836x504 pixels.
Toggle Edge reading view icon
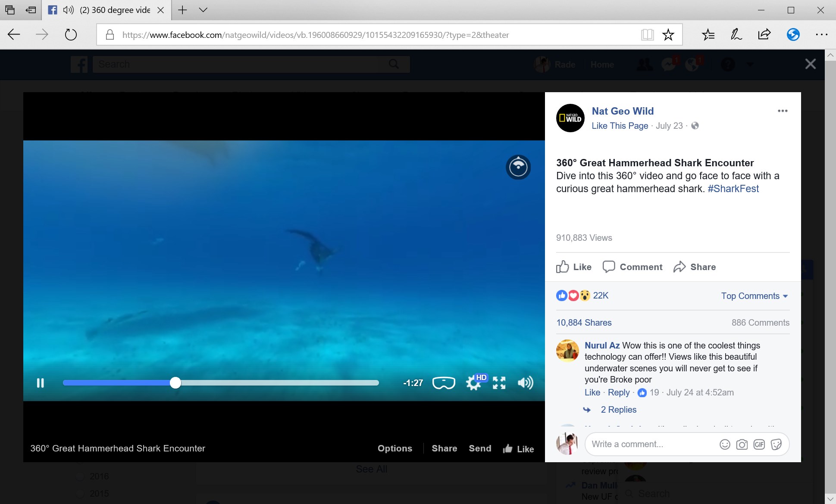click(x=647, y=35)
